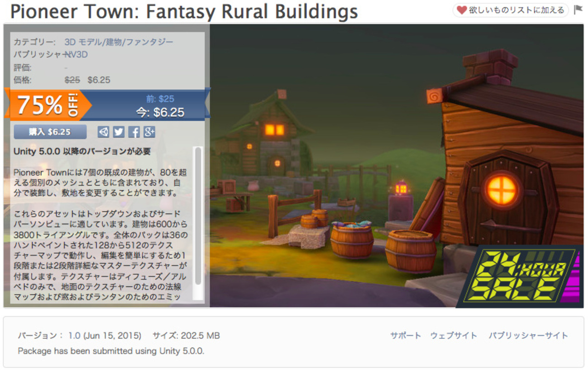Click the flag report icon
The height and width of the screenshot is (370, 588).
[578, 9]
